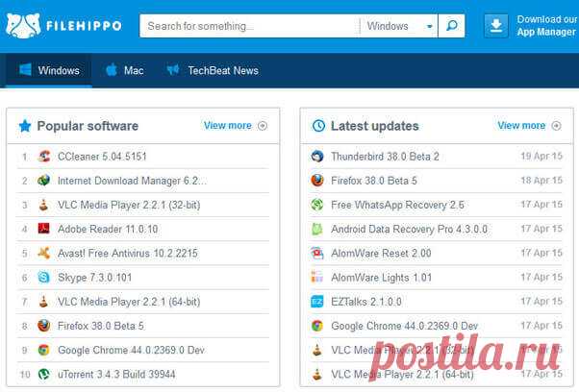Click the App Manager download arrow icon
The height and width of the screenshot is (392, 579).
pyautogui.click(x=496, y=26)
